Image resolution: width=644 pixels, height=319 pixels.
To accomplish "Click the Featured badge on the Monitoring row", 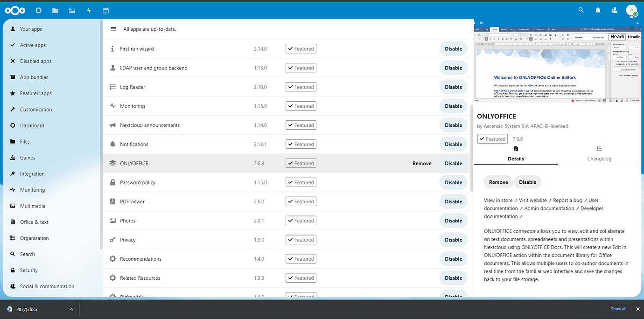I will coord(301,106).
